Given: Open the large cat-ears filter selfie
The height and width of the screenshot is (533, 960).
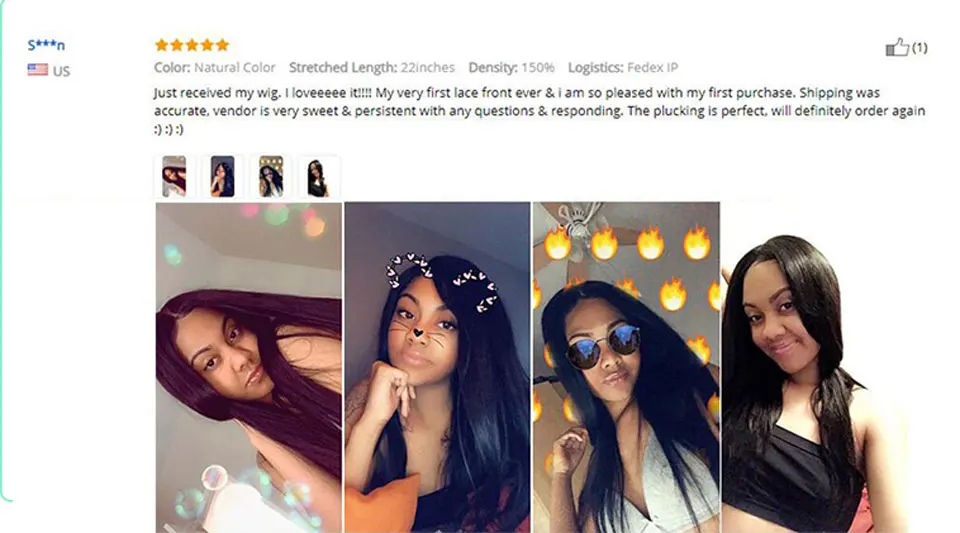Looking at the screenshot, I should click(437, 367).
